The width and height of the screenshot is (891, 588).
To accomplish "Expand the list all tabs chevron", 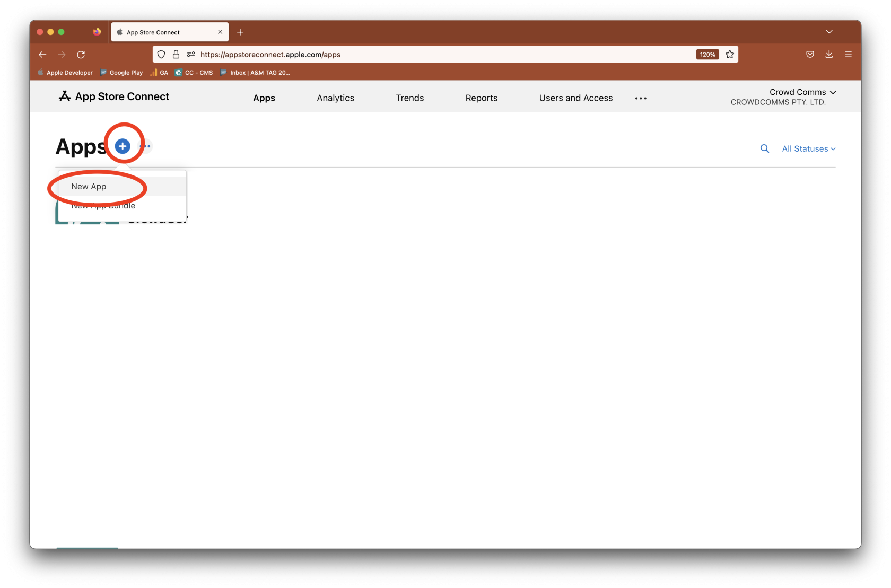I will 829,32.
